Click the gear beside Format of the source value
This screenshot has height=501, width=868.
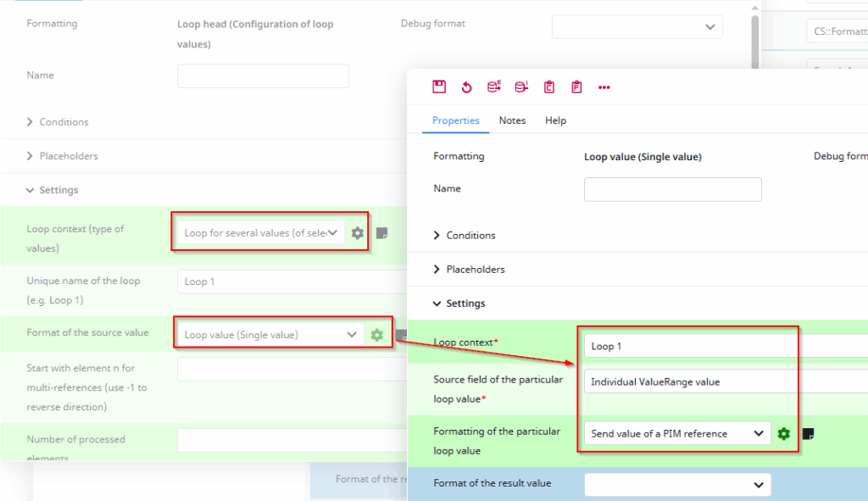coord(376,334)
